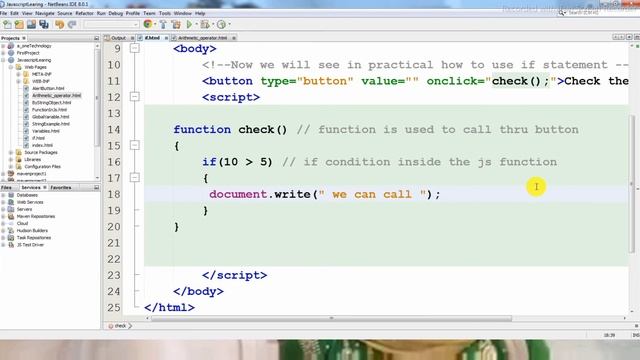
Task: Click the Redo toolbar icon
Action: tap(72, 24)
